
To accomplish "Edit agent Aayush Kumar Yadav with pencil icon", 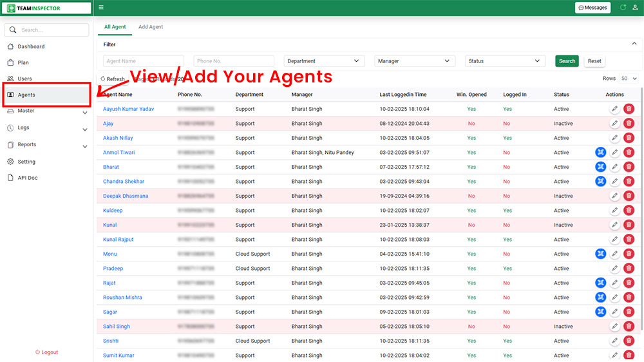I will pos(614,110).
